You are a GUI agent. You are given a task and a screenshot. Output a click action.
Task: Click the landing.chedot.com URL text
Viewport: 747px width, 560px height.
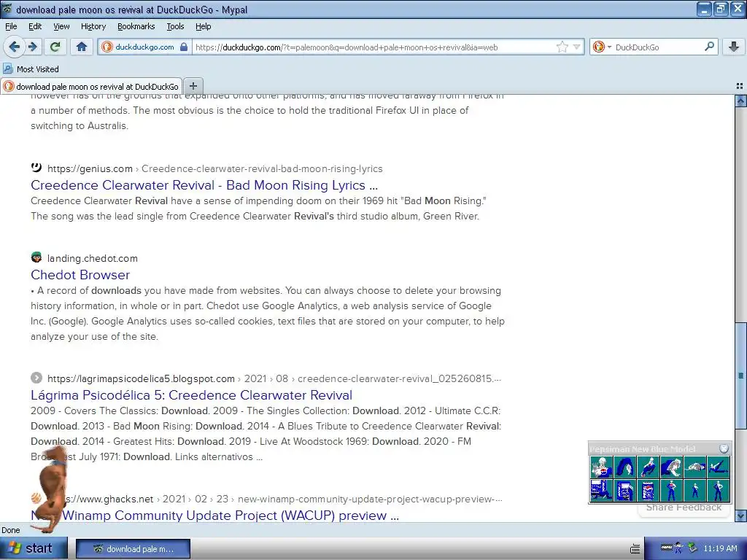[x=93, y=259]
